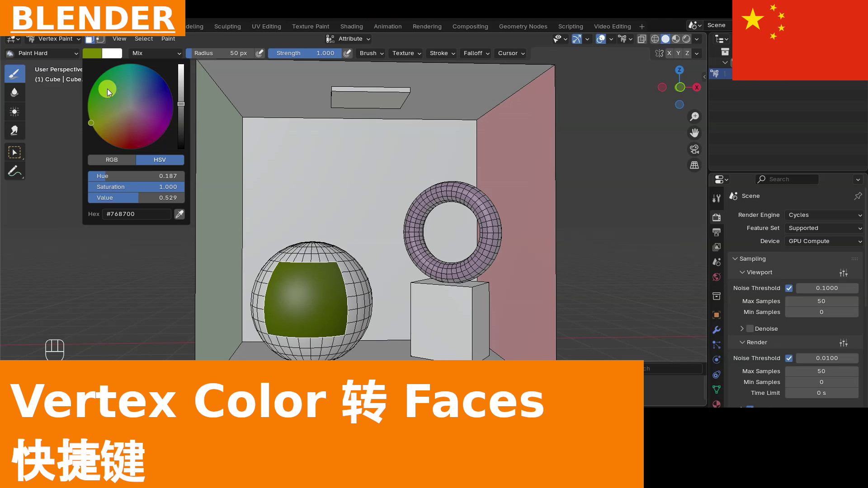
Task: Select the Draw brush tool
Action: click(14, 74)
